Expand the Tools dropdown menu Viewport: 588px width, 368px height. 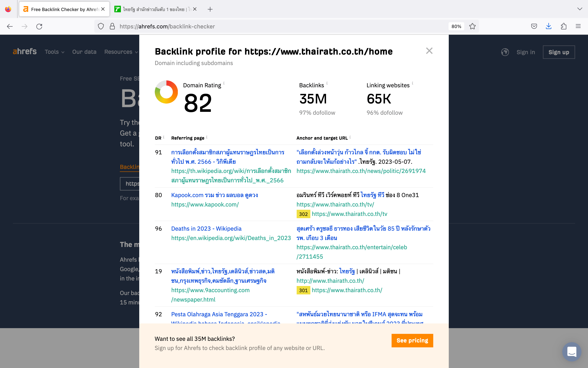click(x=55, y=52)
